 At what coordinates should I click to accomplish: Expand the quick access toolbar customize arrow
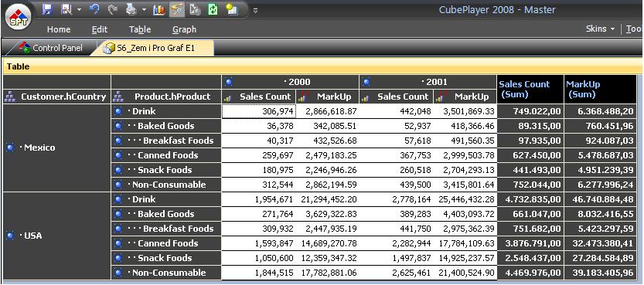point(255,11)
